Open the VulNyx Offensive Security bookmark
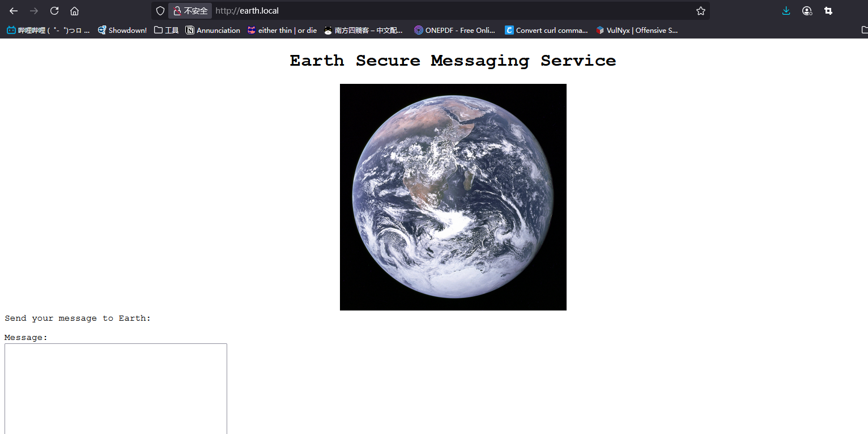The width and height of the screenshot is (868, 434). pyautogui.click(x=637, y=30)
